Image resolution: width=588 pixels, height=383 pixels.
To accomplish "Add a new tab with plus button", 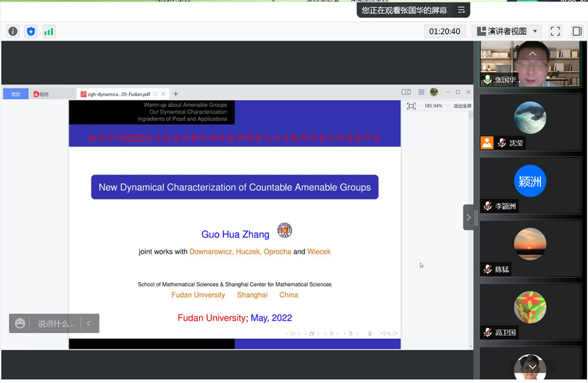I will pos(175,94).
